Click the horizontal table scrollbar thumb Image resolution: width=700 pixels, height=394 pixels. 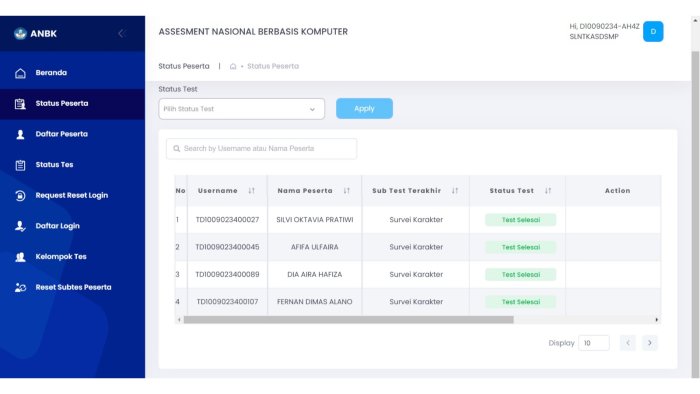[348, 319]
